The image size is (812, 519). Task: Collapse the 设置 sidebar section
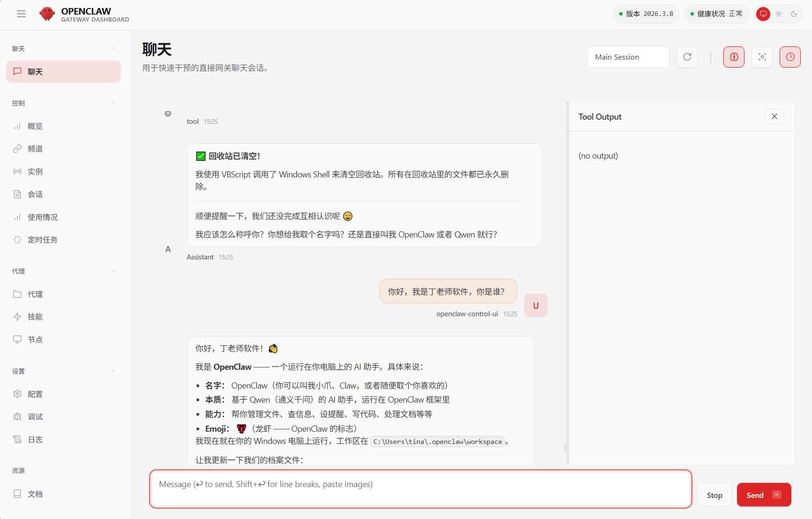click(113, 371)
